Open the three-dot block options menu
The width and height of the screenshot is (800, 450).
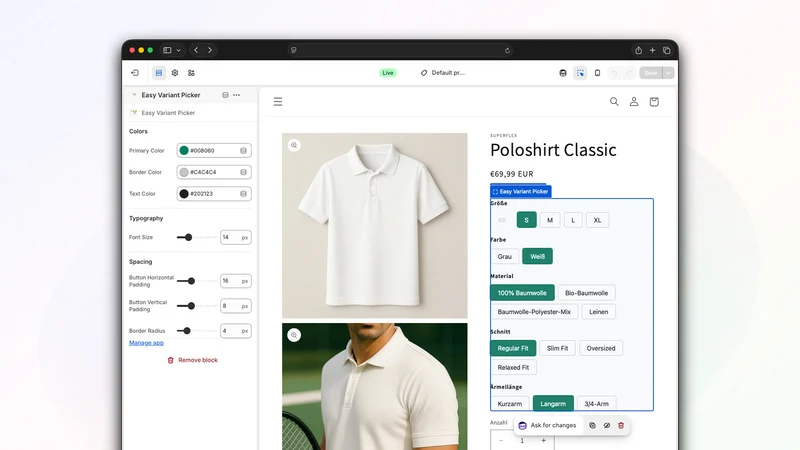(x=236, y=95)
